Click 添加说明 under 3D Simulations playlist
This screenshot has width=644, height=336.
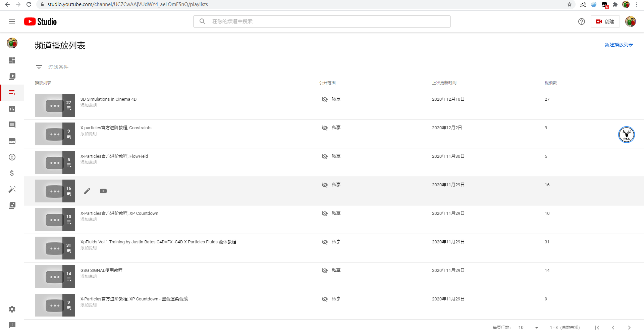pyautogui.click(x=89, y=105)
